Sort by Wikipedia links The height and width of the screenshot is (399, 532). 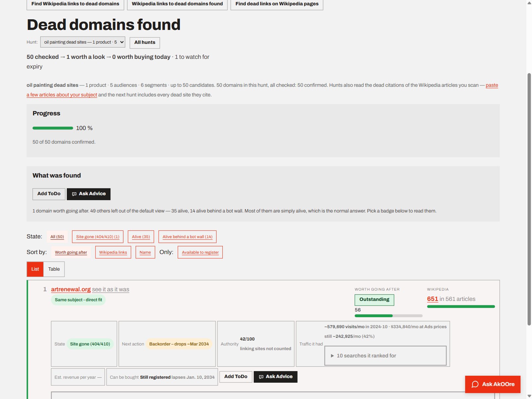coord(113,252)
